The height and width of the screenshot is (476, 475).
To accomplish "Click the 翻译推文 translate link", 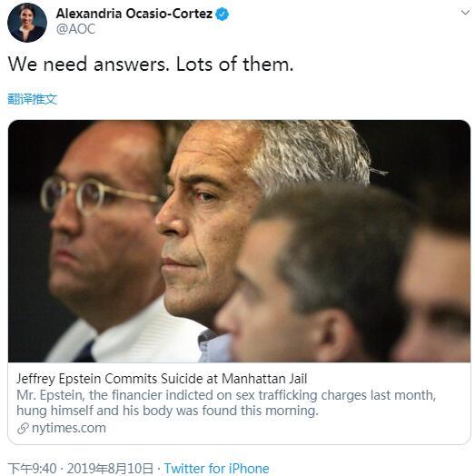I will point(32,99).
